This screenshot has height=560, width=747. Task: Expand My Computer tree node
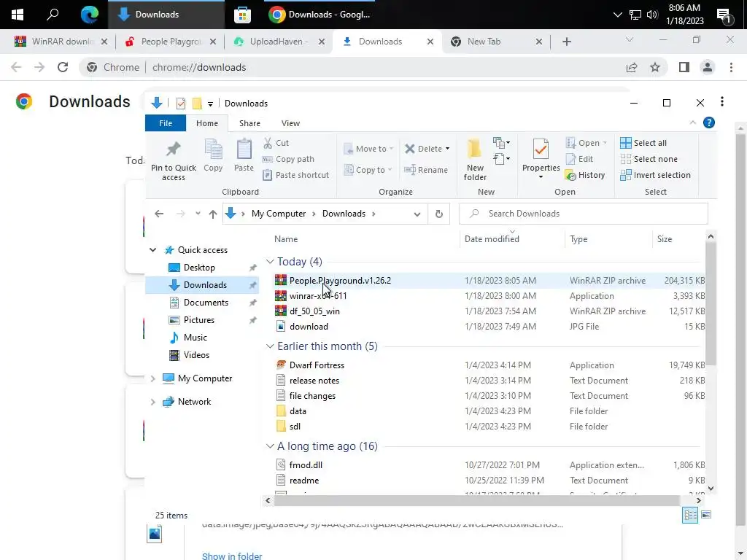(153, 378)
